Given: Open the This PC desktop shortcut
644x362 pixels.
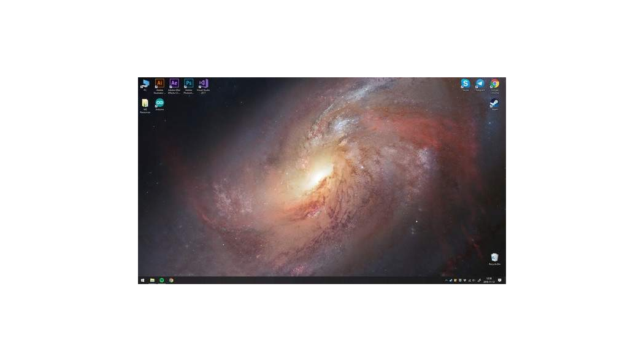Looking at the screenshot, I should click(x=145, y=85).
